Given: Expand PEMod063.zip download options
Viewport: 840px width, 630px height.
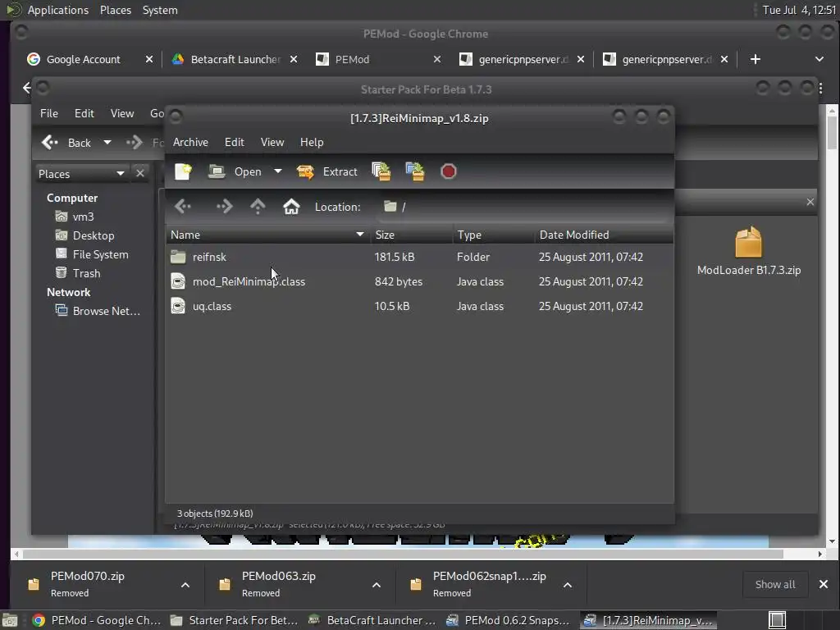Looking at the screenshot, I should point(377,584).
